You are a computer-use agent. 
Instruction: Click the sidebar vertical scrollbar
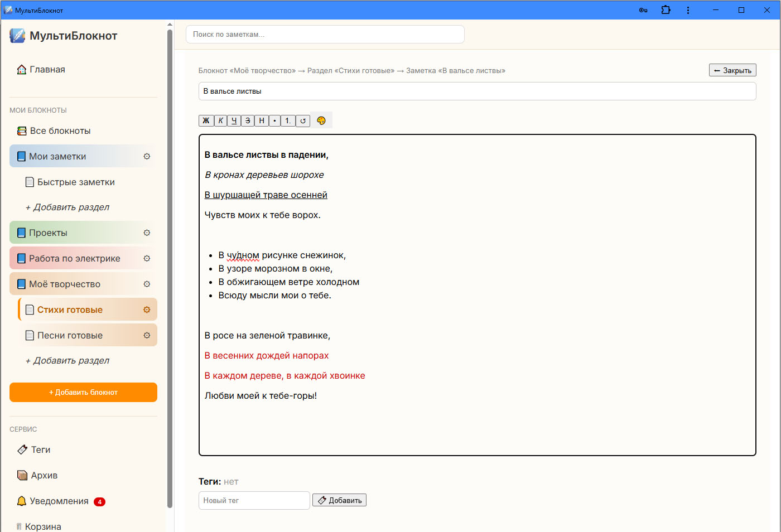click(170, 268)
